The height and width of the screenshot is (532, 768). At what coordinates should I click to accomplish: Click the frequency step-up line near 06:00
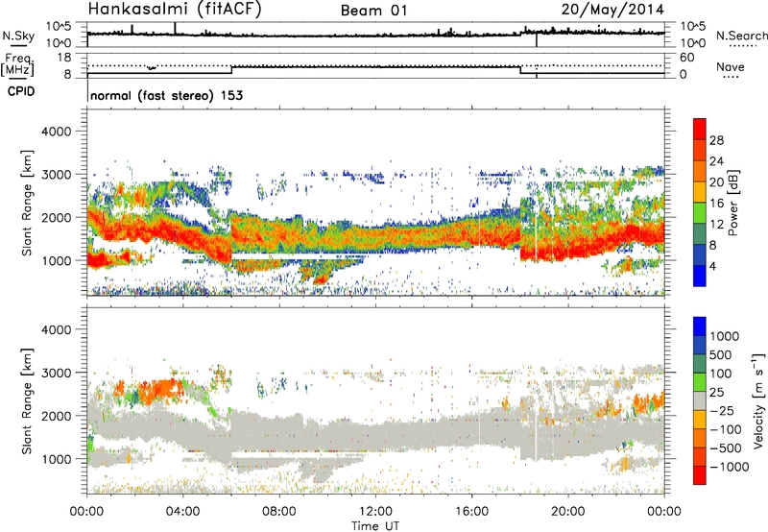pos(231,69)
